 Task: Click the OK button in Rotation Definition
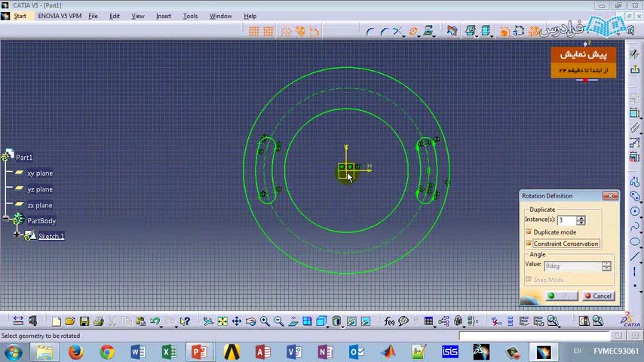coord(562,296)
